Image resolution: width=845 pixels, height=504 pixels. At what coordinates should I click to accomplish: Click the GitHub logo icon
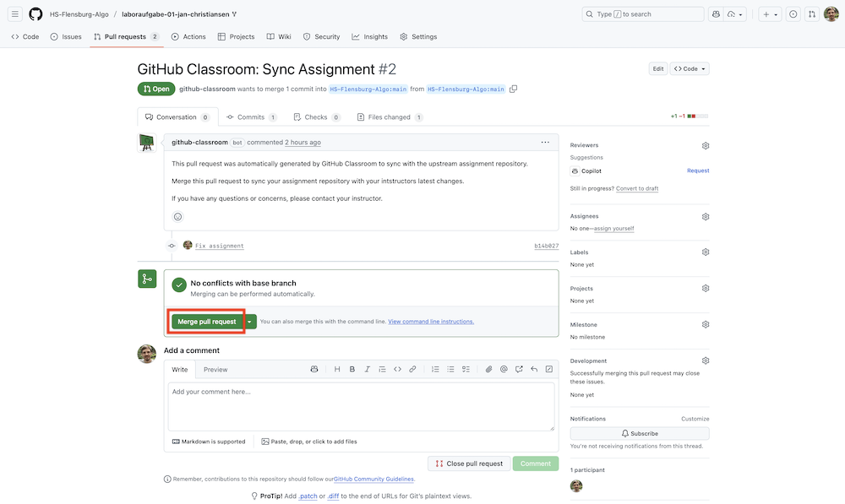click(35, 14)
